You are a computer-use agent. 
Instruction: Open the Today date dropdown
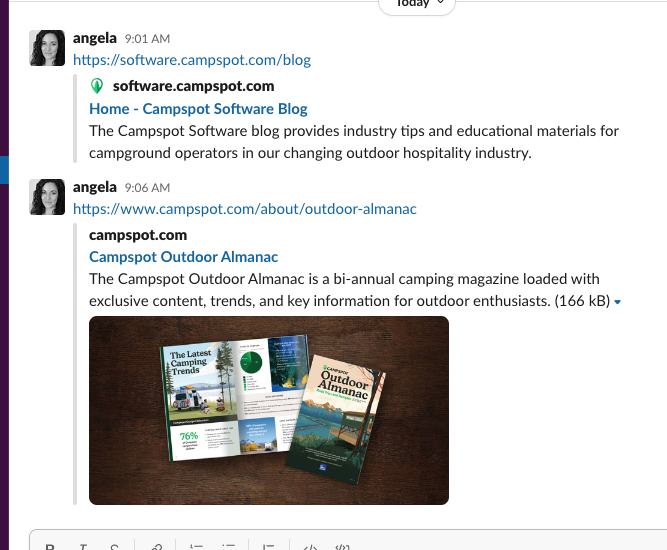[417, 4]
